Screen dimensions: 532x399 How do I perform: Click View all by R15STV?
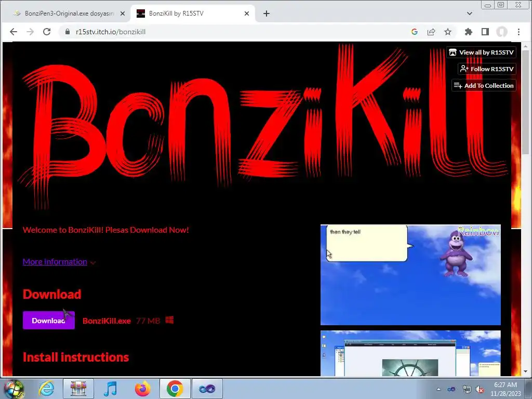point(481,52)
